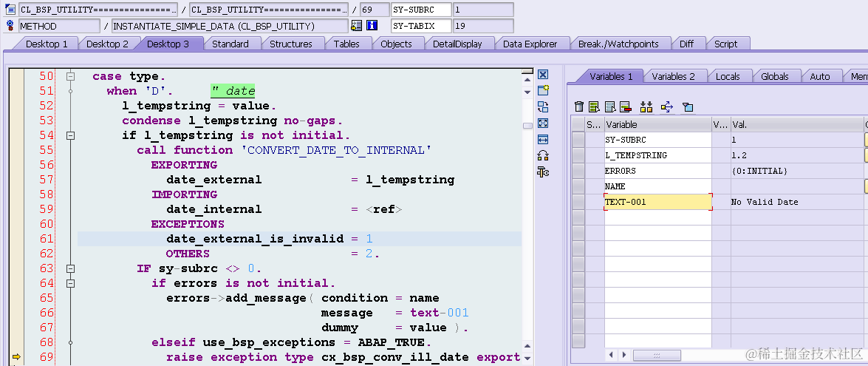Click 'CONVERT_DATE_TO_INTERNAL' function name in code

tap(336, 150)
